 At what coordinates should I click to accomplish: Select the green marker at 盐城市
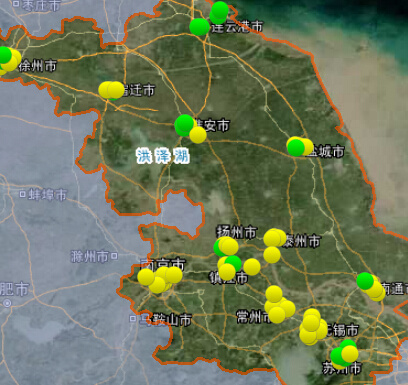click(x=296, y=148)
